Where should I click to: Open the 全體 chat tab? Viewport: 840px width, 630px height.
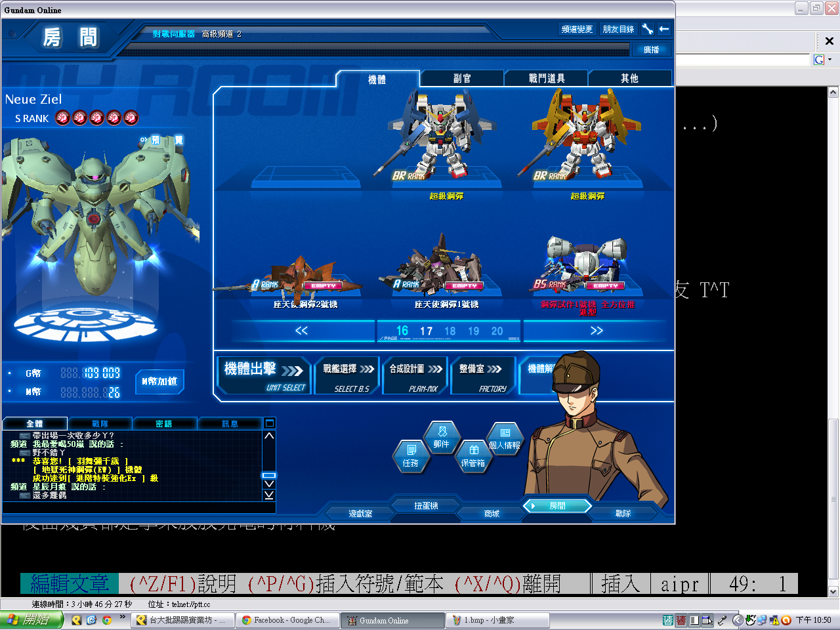click(35, 424)
